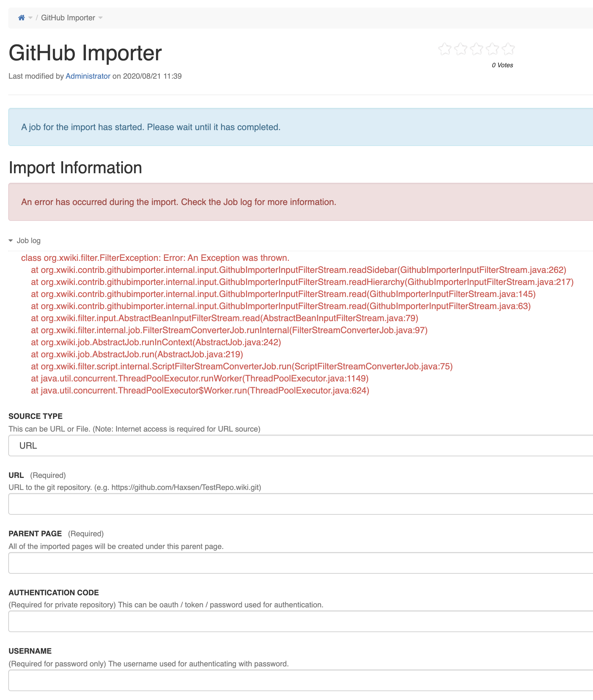
Task: Click the home icon in breadcrumb
Action: pos(22,18)
